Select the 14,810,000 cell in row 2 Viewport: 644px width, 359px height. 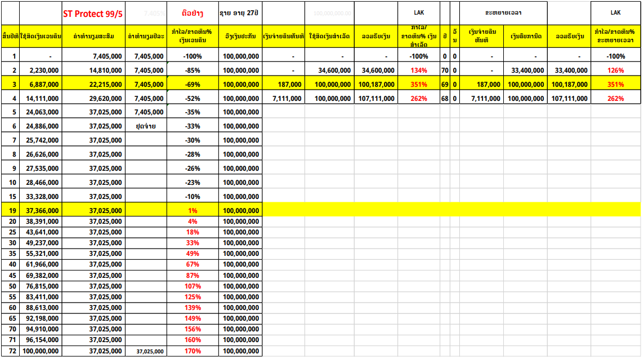93,70
